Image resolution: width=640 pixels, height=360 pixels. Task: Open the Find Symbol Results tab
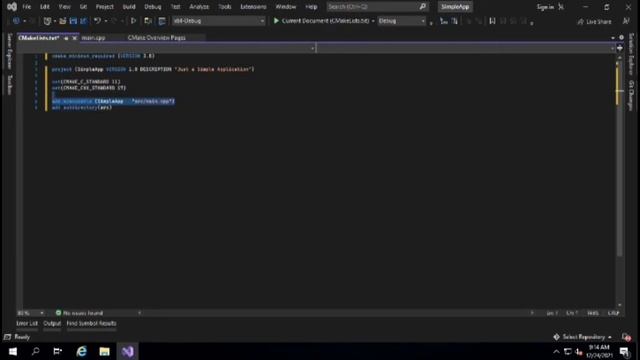[91, 324]
